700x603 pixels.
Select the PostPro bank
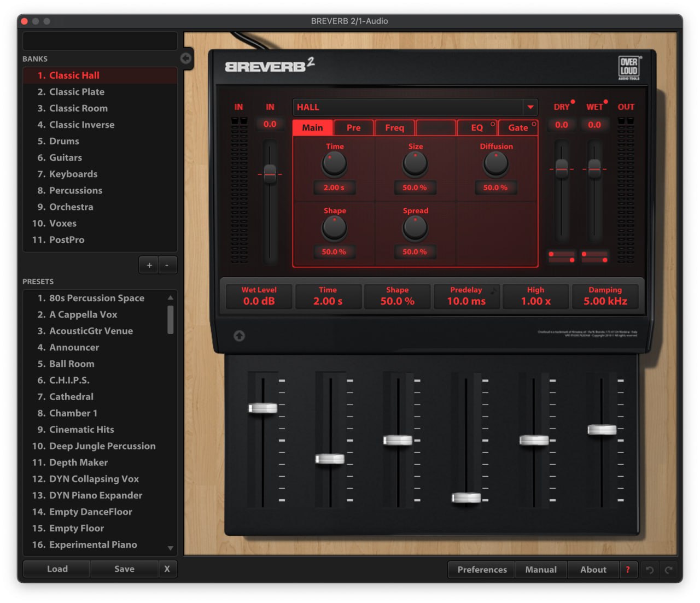[x=100, y=239]
